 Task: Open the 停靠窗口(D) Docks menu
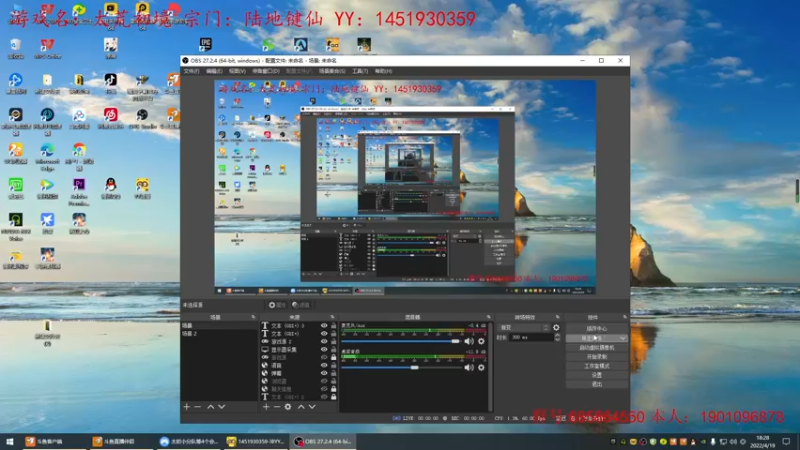[266, 71]
